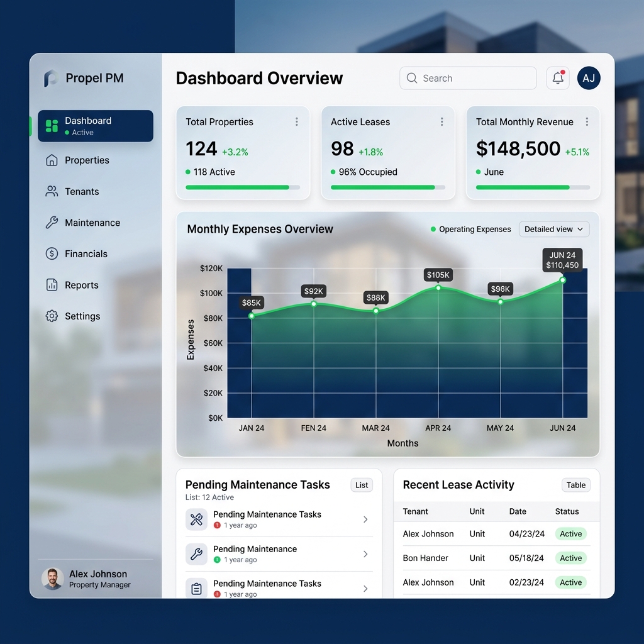Open the Properties section via its house icon

point(52,160)
